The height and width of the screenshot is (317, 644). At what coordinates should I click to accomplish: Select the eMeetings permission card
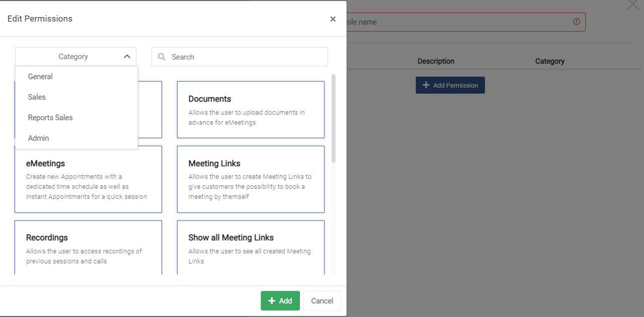click(x=88, y=179)
